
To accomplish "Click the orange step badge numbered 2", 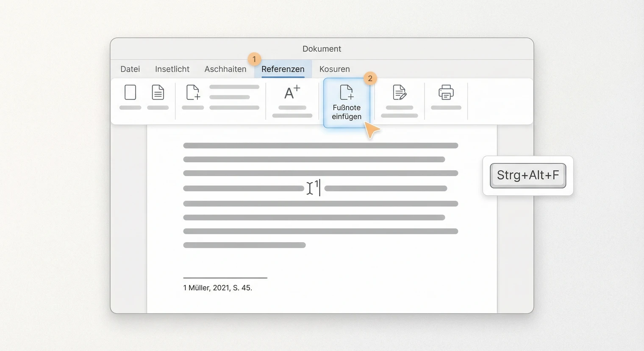I will 370,78.
